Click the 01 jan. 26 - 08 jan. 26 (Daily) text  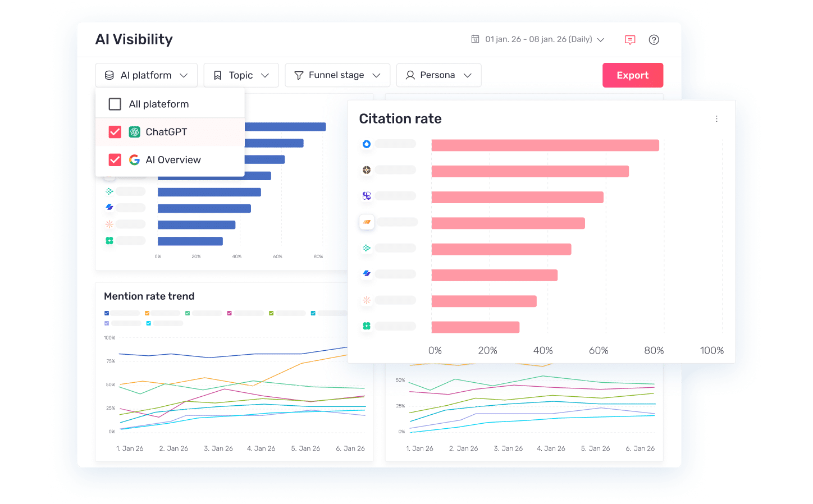click(538, 39)
